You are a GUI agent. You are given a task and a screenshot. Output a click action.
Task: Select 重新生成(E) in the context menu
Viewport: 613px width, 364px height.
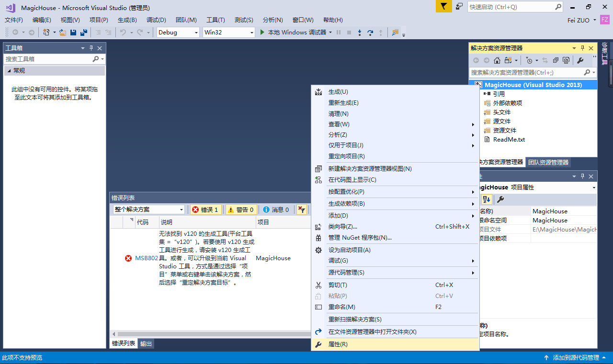click(395, 103)
